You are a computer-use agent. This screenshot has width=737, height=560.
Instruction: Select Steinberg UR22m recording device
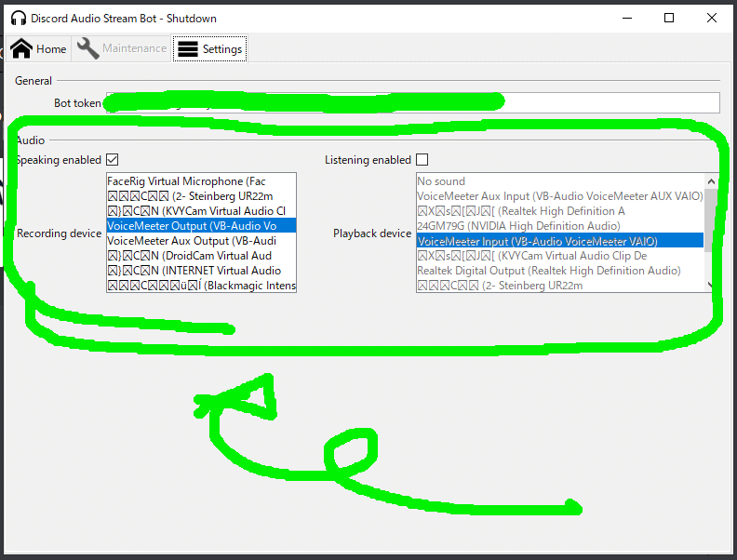point(201,196)
